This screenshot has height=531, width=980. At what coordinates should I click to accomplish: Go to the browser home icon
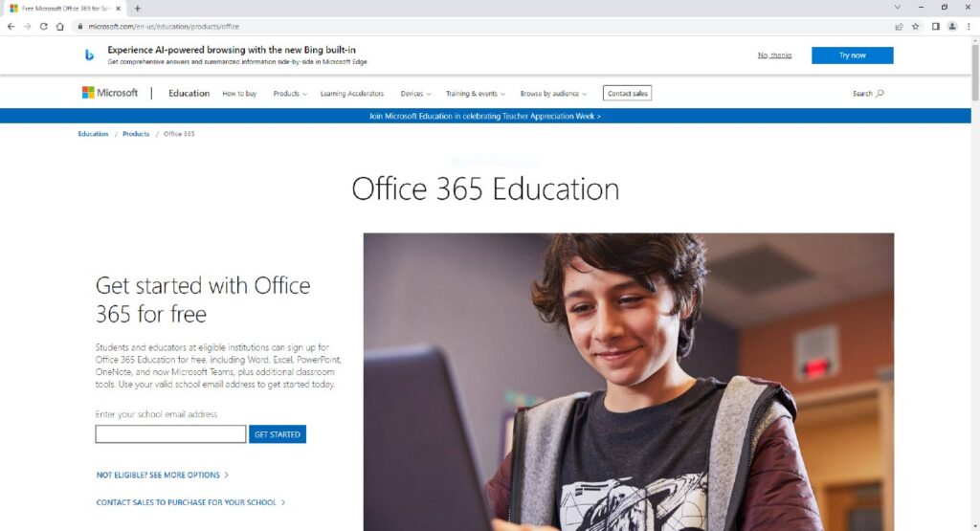click(x=59, y=27)
